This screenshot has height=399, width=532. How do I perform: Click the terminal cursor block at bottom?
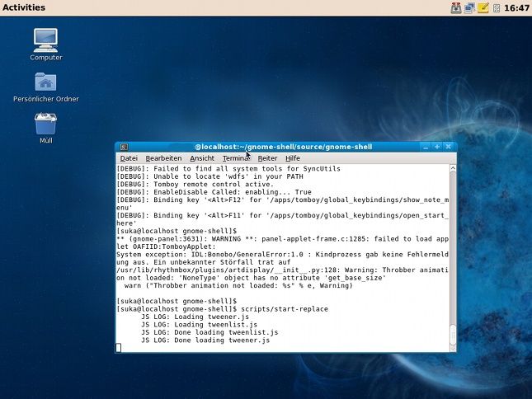[118, 348]
